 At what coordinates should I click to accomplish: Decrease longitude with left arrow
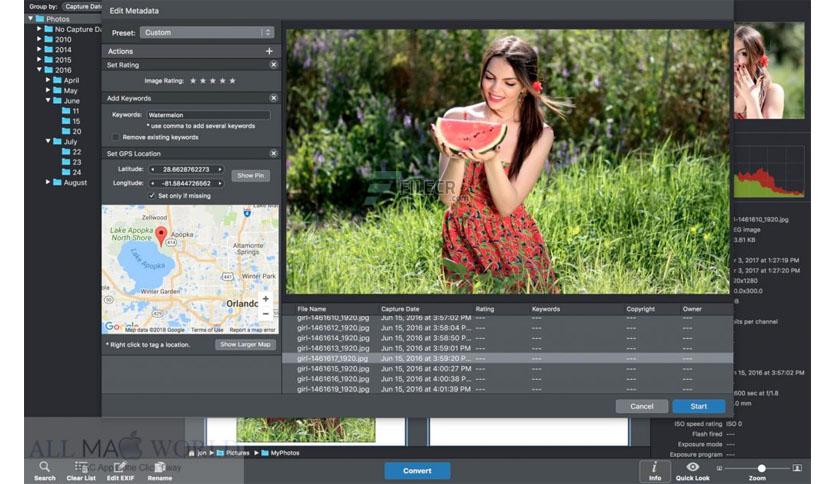152,183
